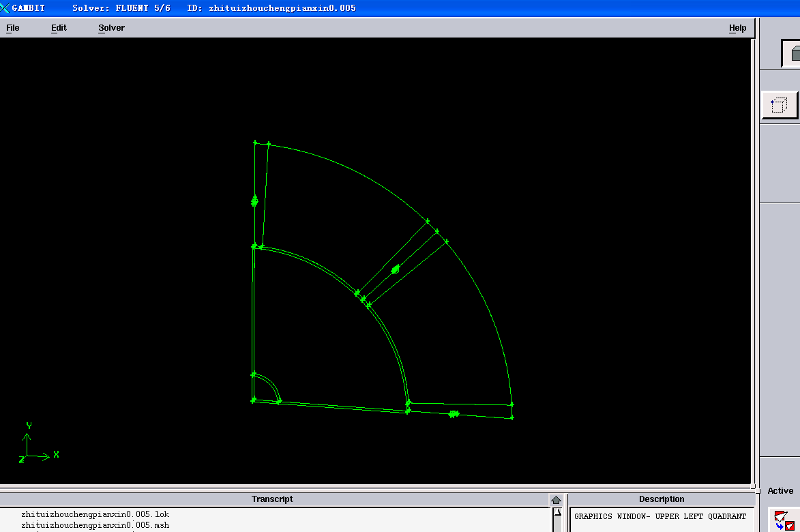The height and width of the screenshot is (532, 800).
Task: Select the Geometry shaded cube operation button
Action: point(792,53)
